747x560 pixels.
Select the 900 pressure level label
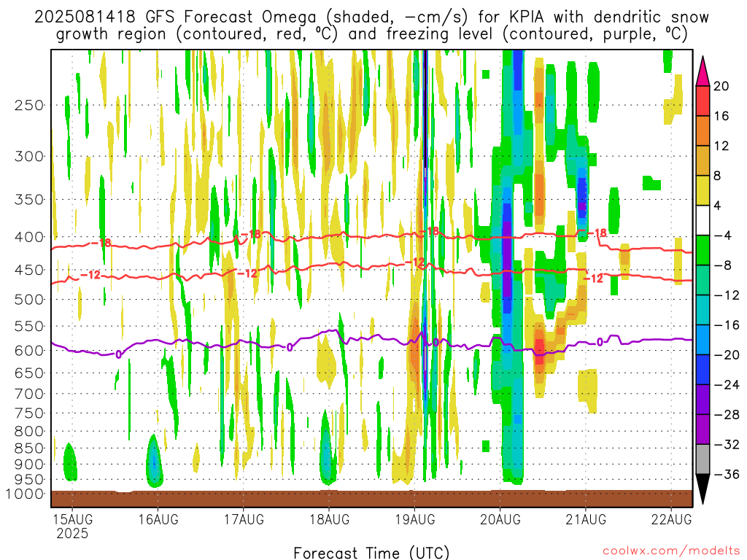coord(29,464)
